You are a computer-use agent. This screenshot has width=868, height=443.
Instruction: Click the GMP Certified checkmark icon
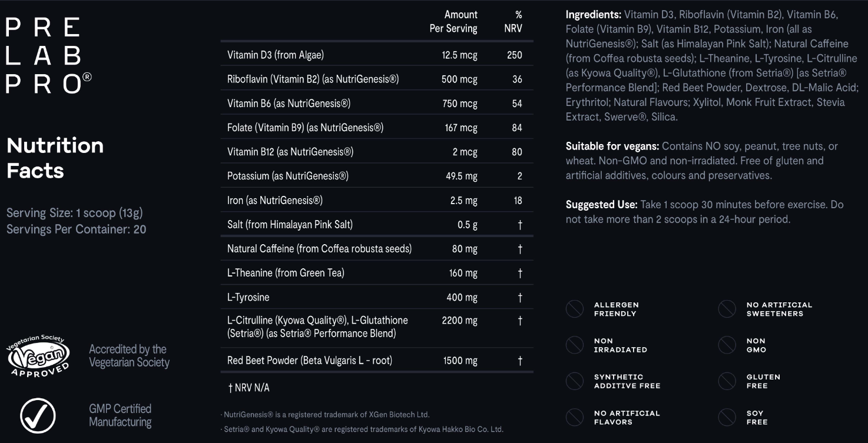38,415
